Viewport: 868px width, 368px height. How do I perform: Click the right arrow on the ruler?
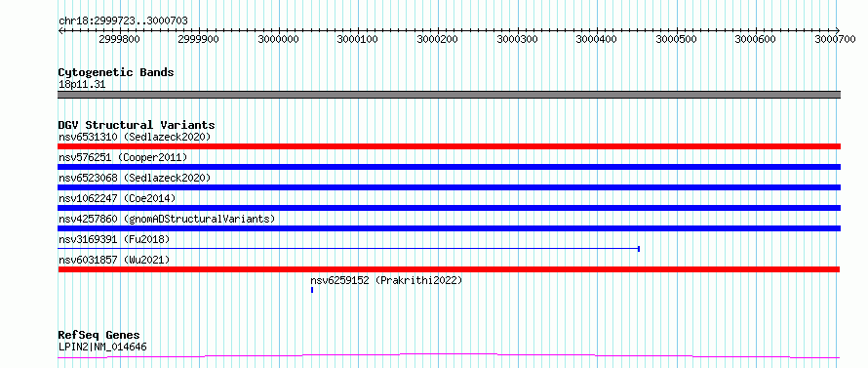pyautogui.click(x=837, y=30)
